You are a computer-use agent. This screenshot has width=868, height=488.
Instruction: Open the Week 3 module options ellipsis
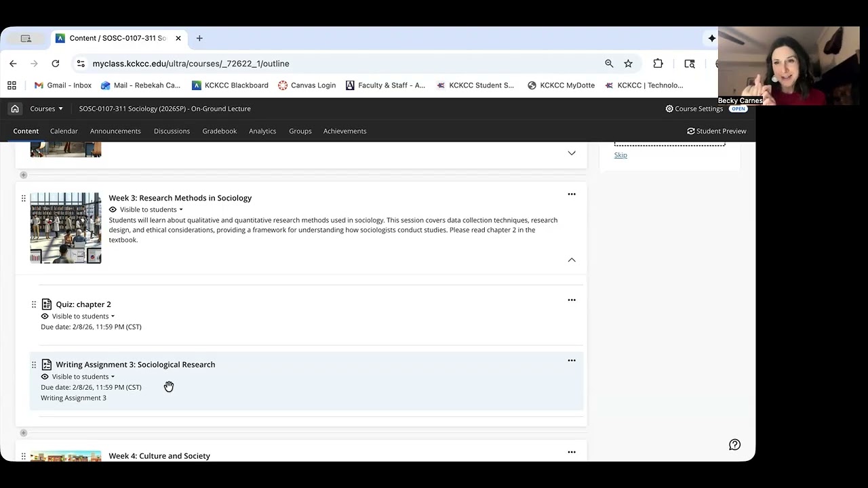point(572,195)
